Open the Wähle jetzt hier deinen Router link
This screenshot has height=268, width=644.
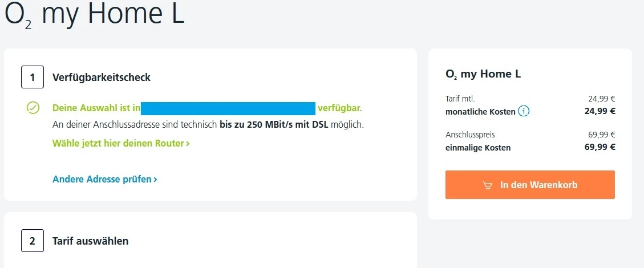click(120, 143)
